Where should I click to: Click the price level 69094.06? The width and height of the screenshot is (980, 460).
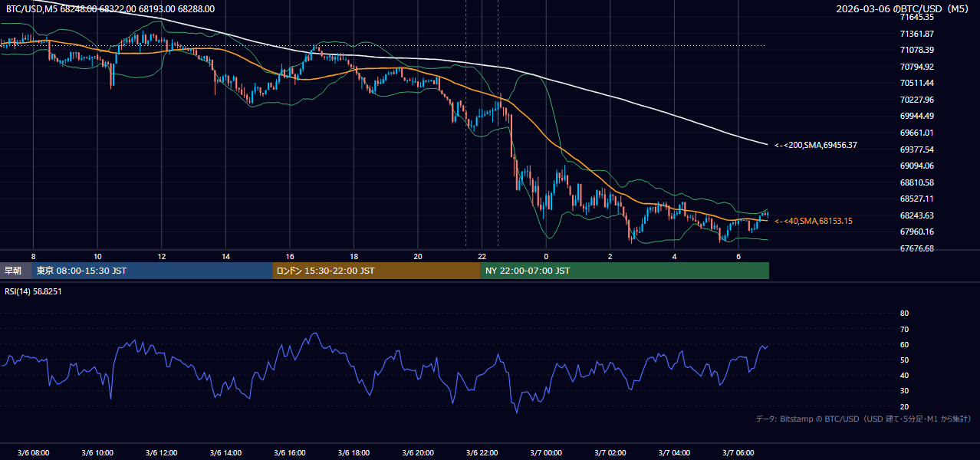point(917,166)
